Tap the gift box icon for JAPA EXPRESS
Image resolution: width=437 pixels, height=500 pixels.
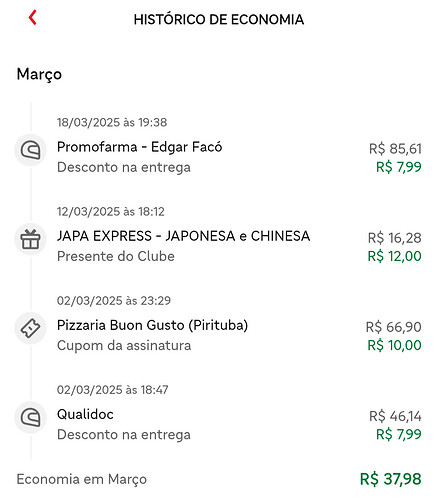[x=31, y=240]
